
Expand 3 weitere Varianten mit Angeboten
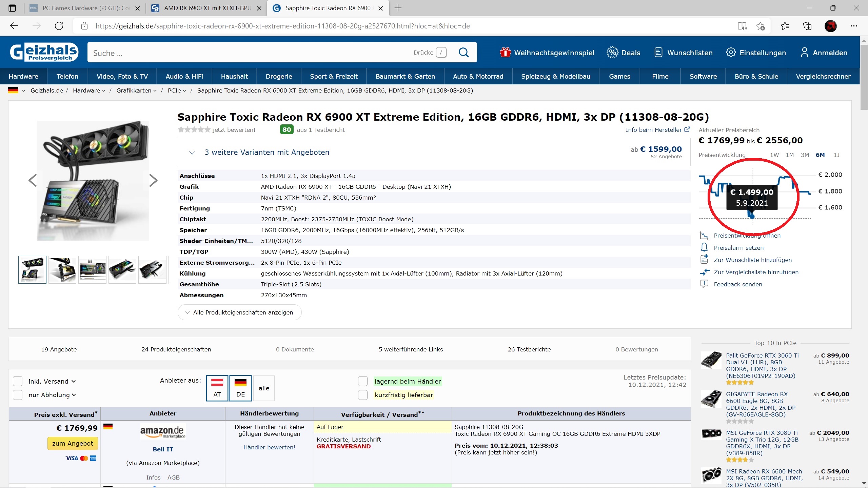pyautogui.click(x=267, y=152)
